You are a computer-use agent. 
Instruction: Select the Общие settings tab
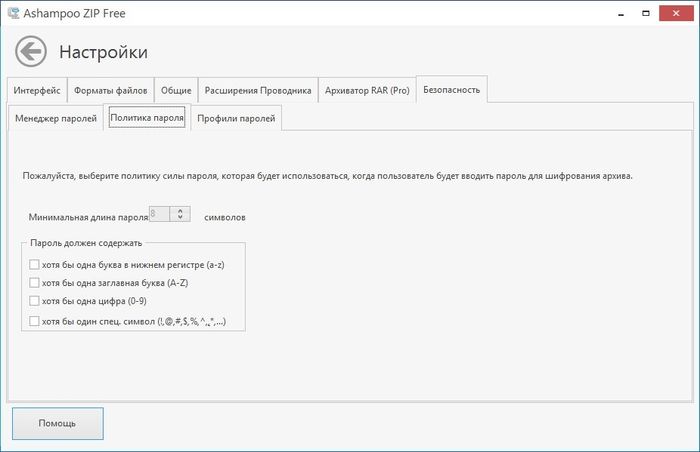(176, 90)
